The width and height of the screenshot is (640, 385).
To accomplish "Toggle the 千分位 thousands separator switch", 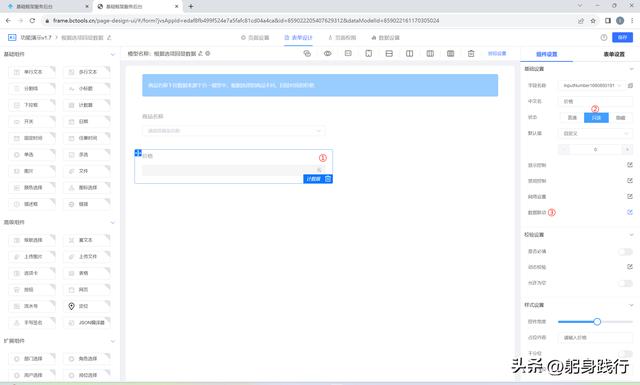I will (625, 354).
